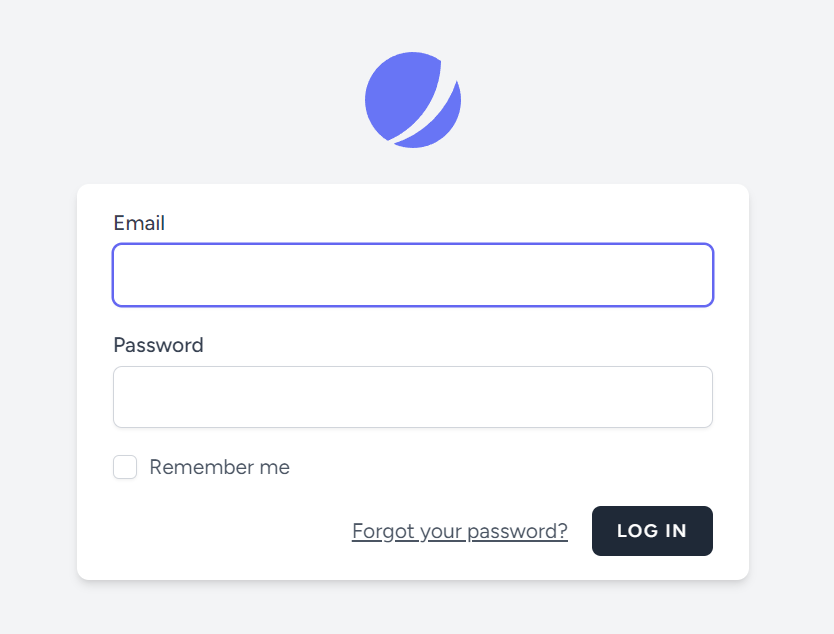Check the box beside Remember me

[125, 467]
